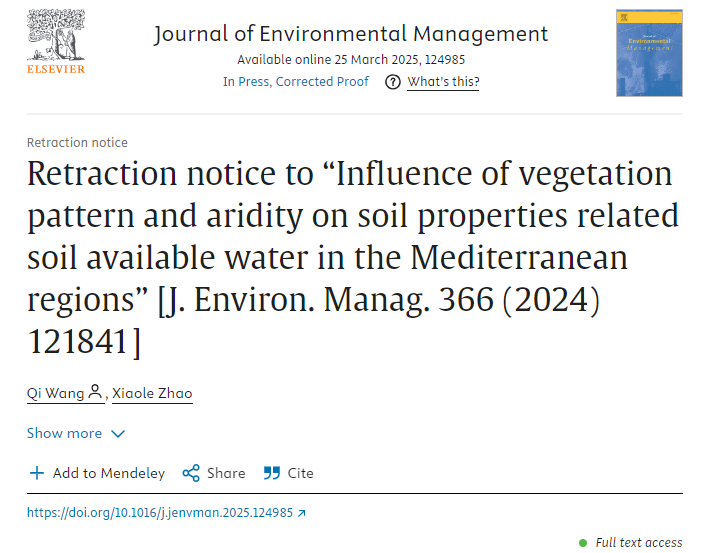Click the person icon beside Qi Wang
The image size is (704, 553).
pyautogui.click(x=95, y=391)
